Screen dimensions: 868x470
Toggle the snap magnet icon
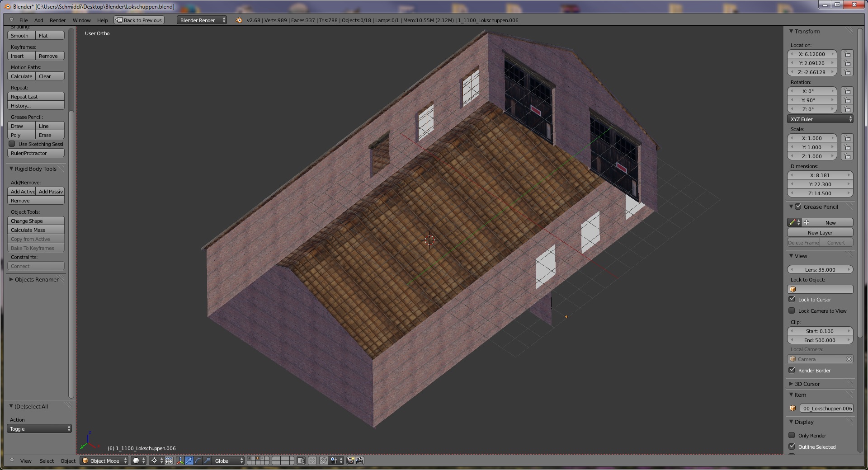coord(324,461)
